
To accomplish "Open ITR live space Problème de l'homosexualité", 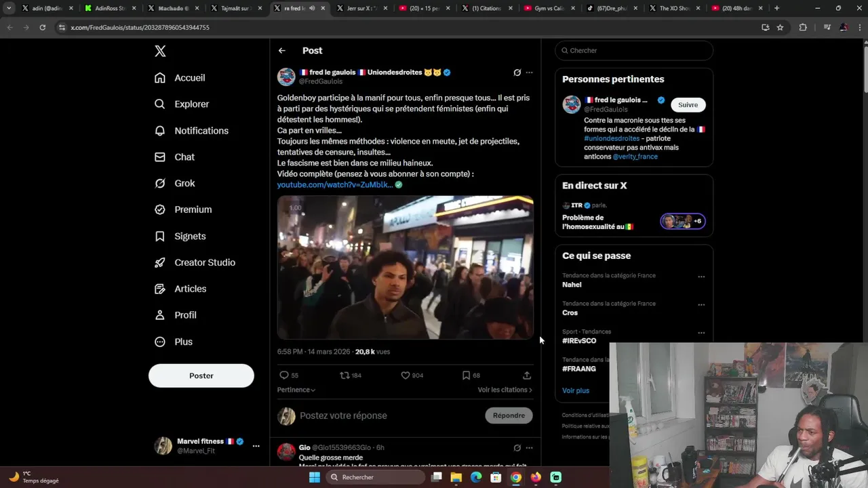I will 634,217.
